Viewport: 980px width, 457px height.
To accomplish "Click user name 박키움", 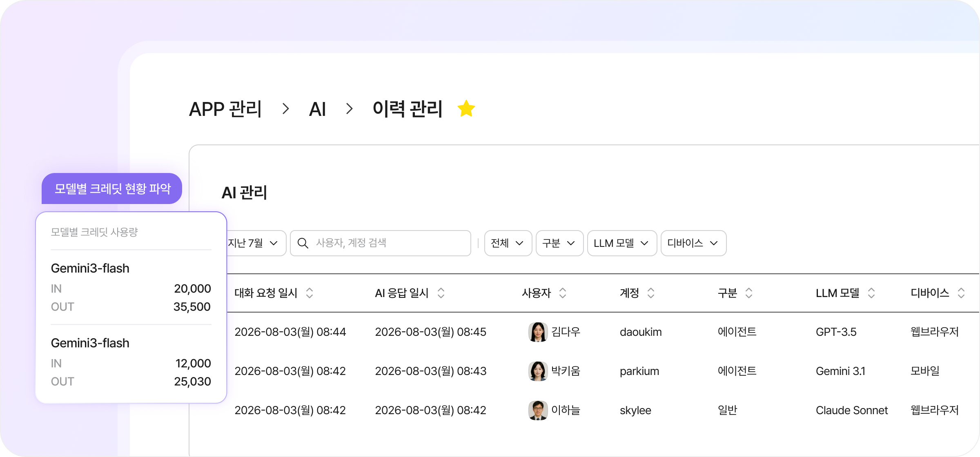I will point(566,371).
